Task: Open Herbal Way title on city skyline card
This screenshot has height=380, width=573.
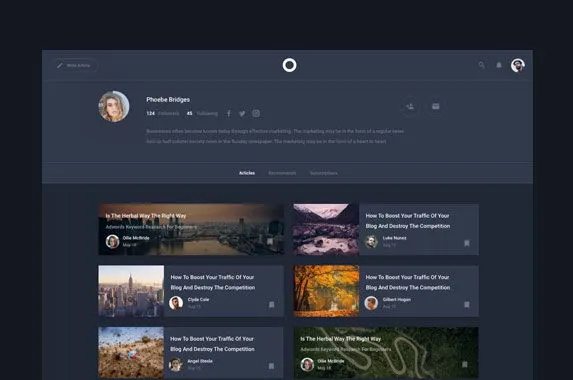Action: coord(146,216)
